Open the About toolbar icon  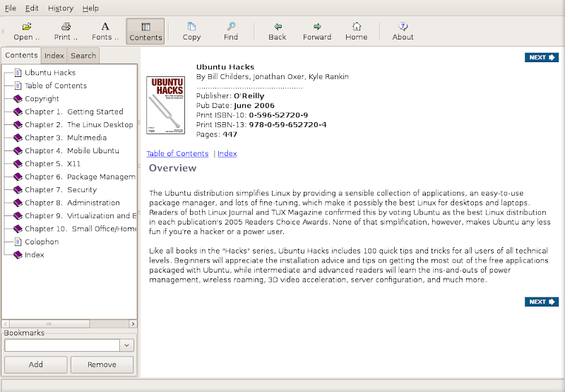403,26
